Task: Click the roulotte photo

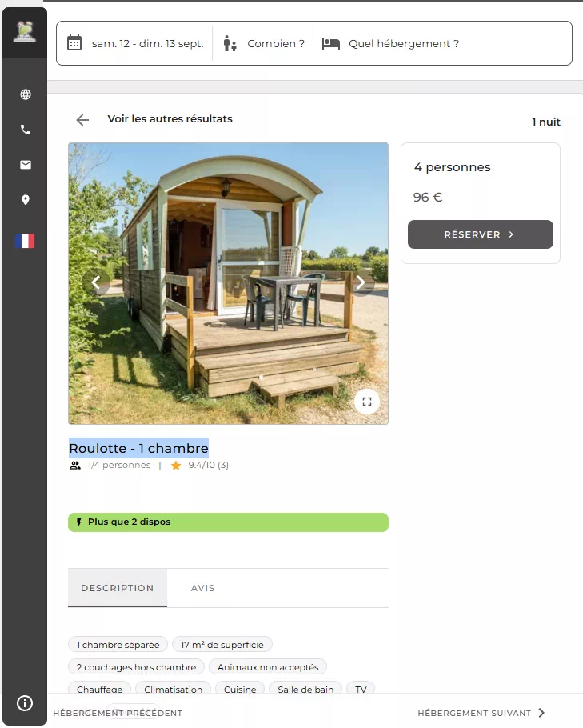Action: [x=229, y=283]
